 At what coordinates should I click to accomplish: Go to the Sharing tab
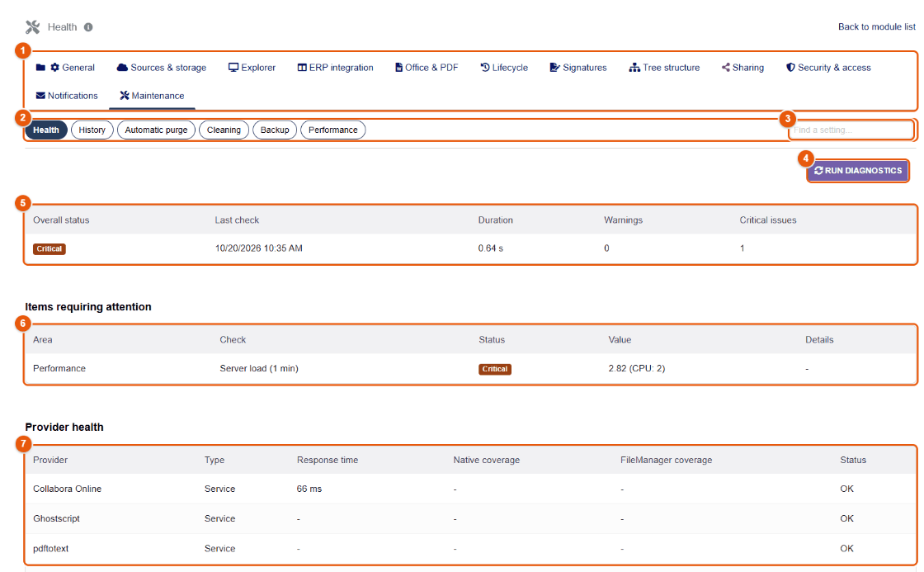pyautogui.click(x=742, y=68)
